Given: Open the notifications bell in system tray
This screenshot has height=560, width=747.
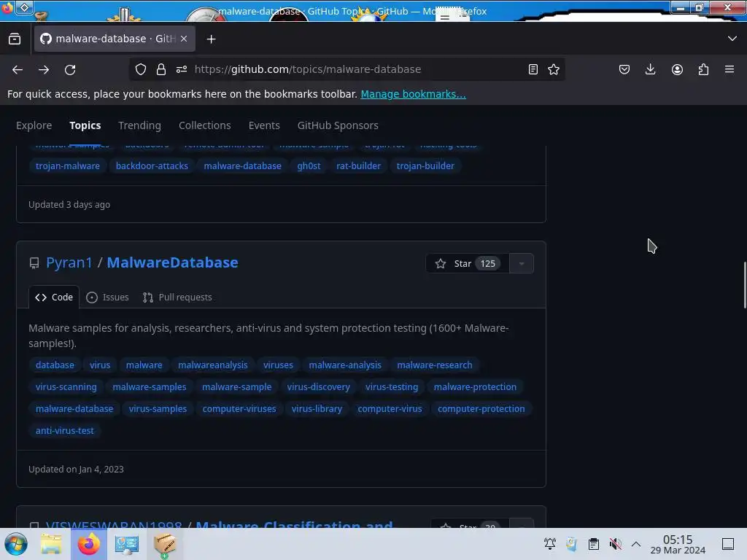Looking at the screenshot, I should pos(550,543).
